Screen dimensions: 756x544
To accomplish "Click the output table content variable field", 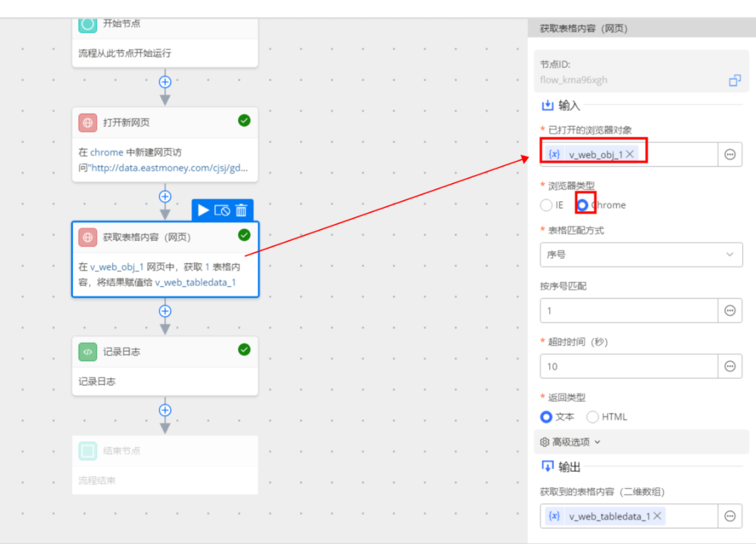I will click(628, 516).
